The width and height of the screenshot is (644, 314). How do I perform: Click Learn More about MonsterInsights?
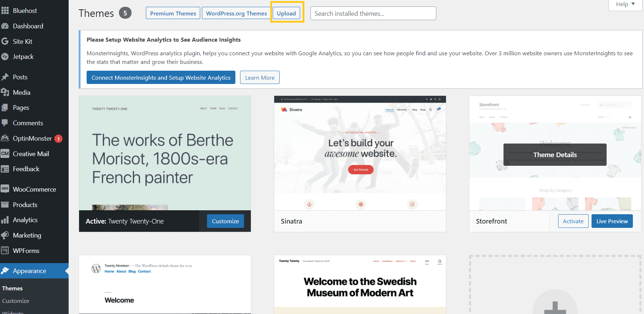(260, 78)
